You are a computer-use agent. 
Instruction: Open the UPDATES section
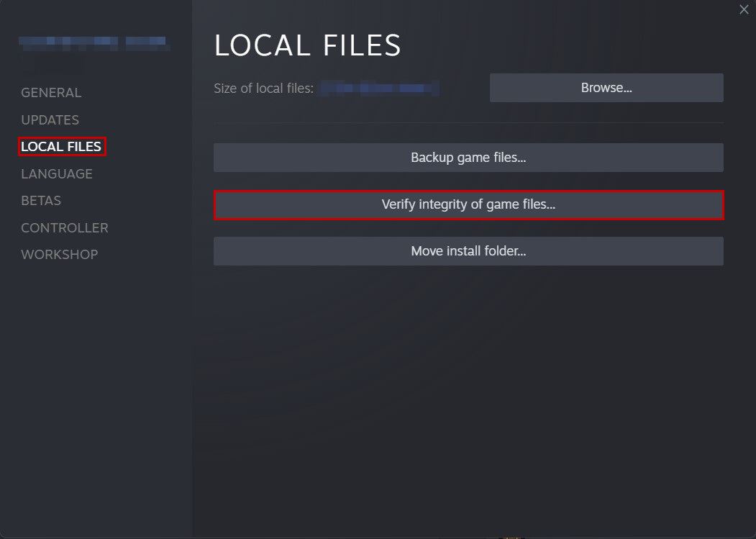(50, 119)
